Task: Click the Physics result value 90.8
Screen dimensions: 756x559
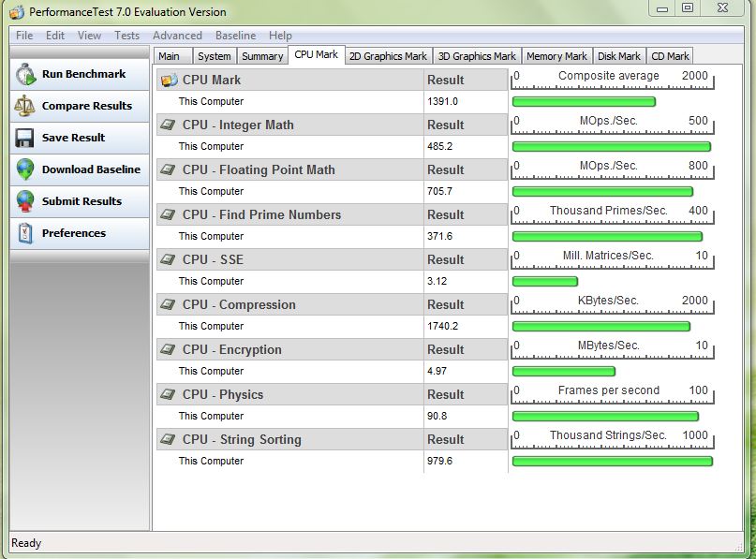Action: point(437,416)
